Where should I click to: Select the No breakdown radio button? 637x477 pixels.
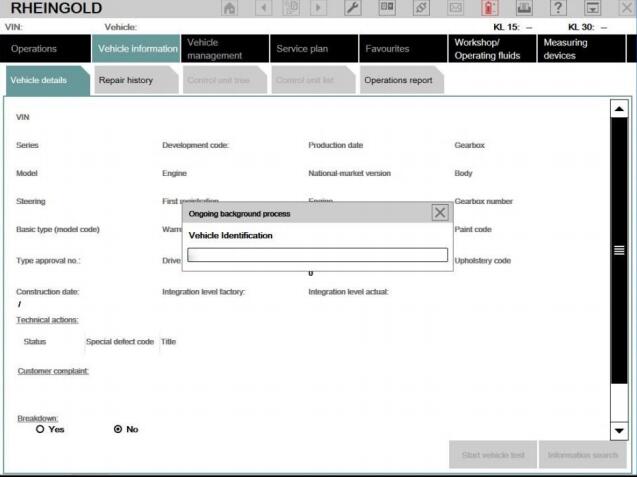click(118, 429)
